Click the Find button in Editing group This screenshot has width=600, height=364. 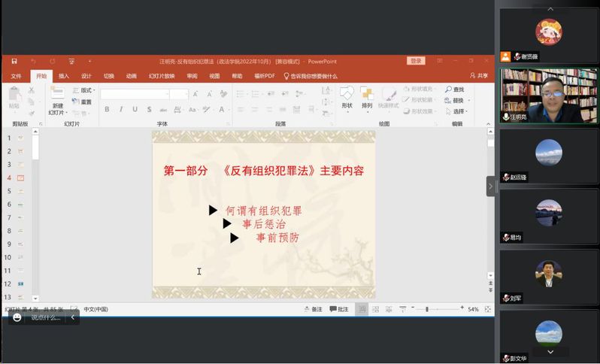click(454, 89)
